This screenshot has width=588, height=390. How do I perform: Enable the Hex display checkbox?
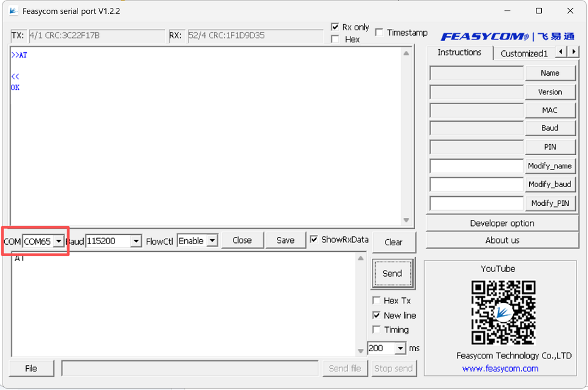point(335,39)
